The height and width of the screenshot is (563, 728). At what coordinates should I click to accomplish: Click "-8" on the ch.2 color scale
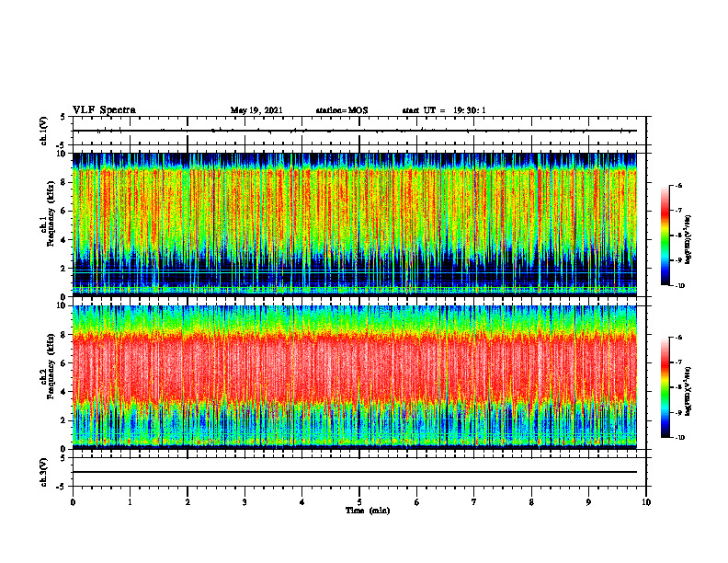click(x=678, y=387)
